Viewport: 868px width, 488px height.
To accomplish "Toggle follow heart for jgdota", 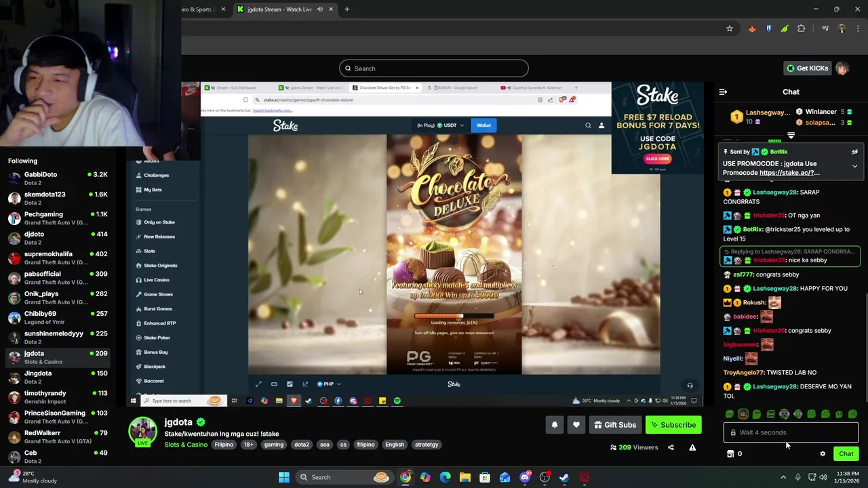I will [576, 425].
